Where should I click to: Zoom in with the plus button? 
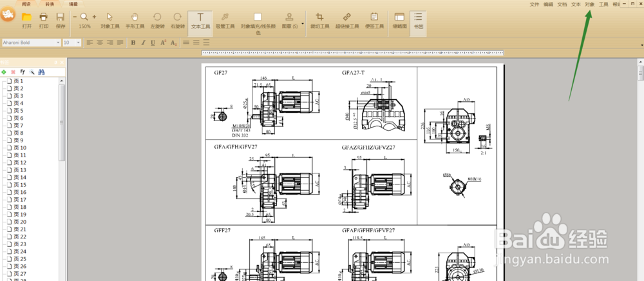tap(94, 17)
